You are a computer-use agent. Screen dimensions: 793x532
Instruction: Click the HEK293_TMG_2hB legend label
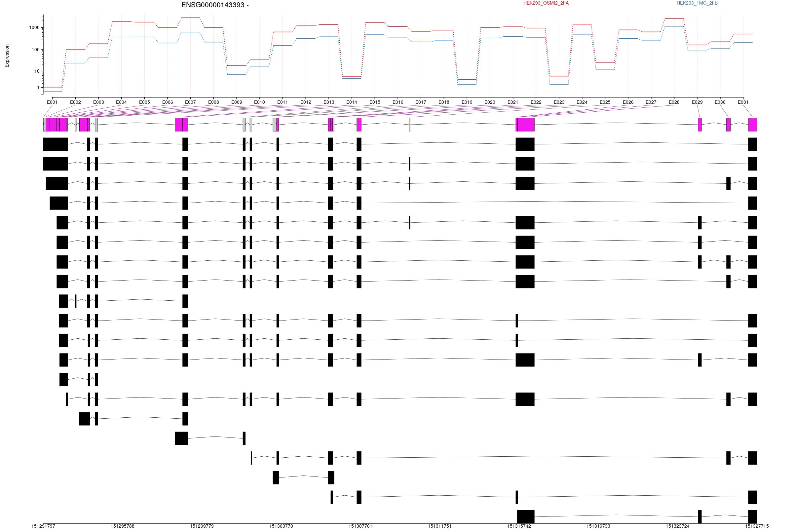[697, 3]
